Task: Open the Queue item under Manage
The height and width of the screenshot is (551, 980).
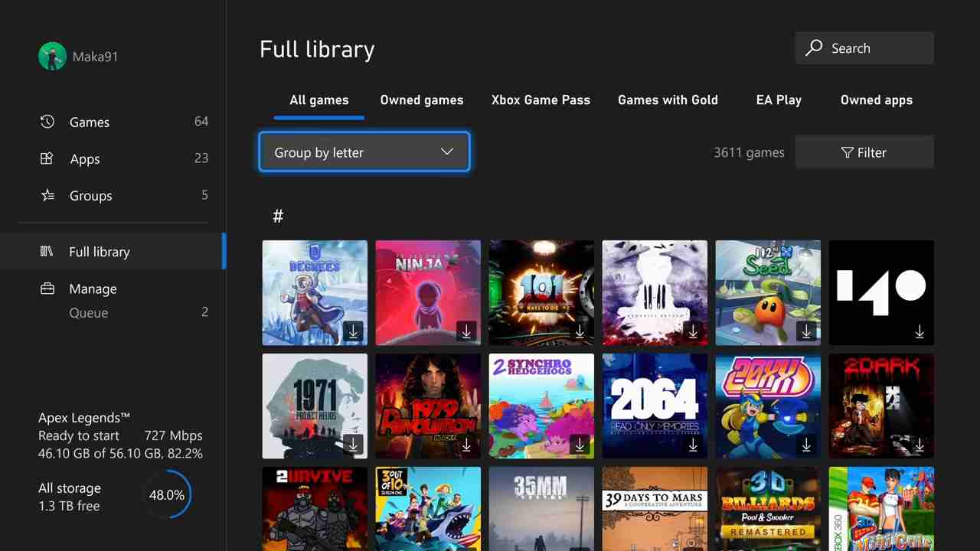Action: [x=89, y=312]
